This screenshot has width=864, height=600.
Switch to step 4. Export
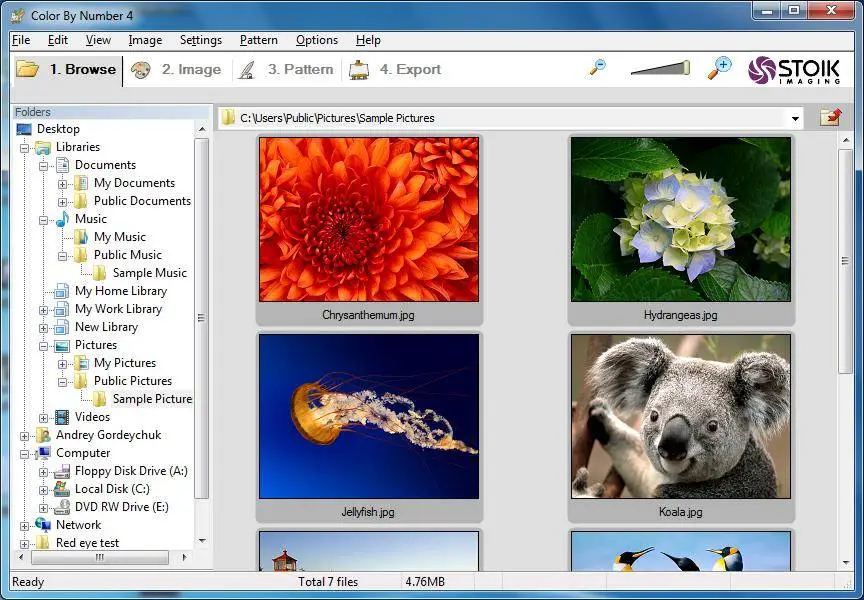[395, 69]
